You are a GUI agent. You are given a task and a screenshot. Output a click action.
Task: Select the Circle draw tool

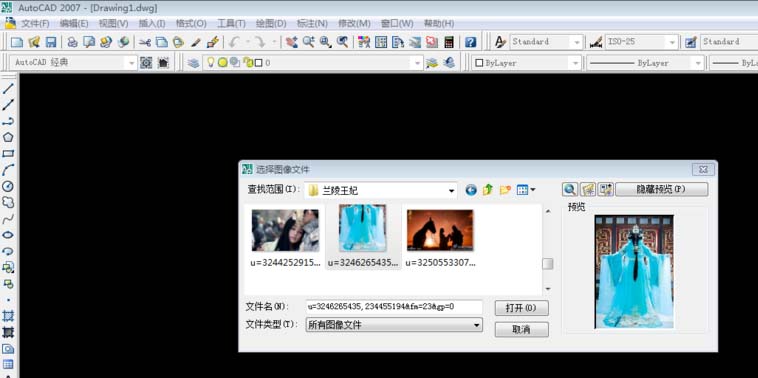(8, 186)
